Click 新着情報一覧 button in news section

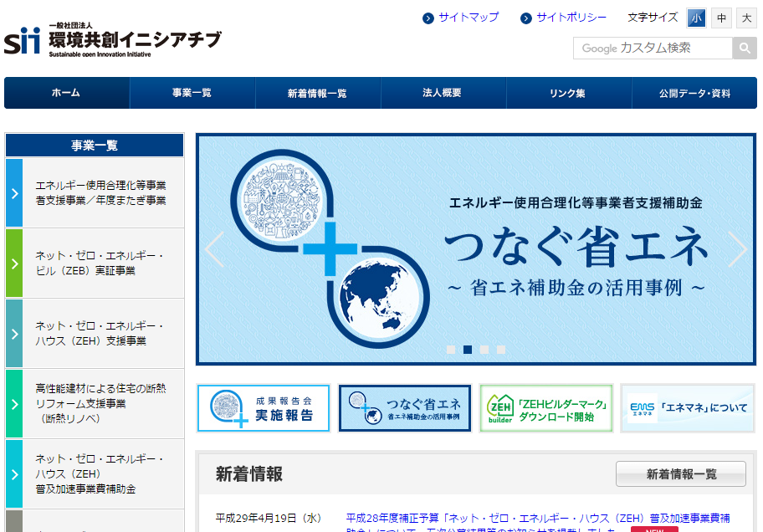681,474
